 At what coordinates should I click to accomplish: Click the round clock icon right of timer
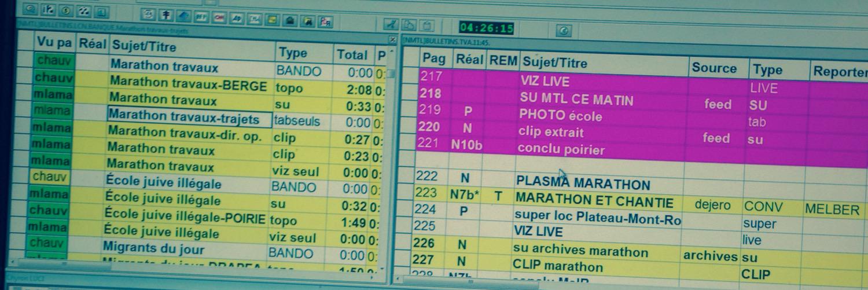[x=564, y=32]
